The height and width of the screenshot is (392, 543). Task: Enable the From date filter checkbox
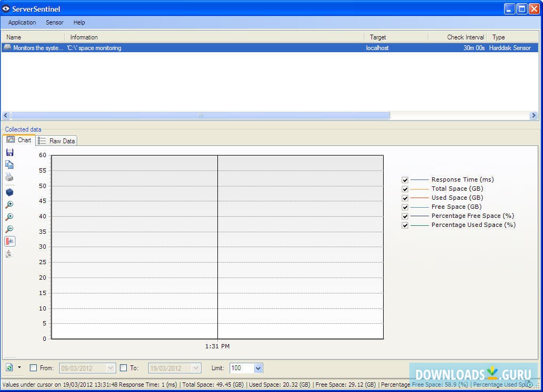pos(33,368)
